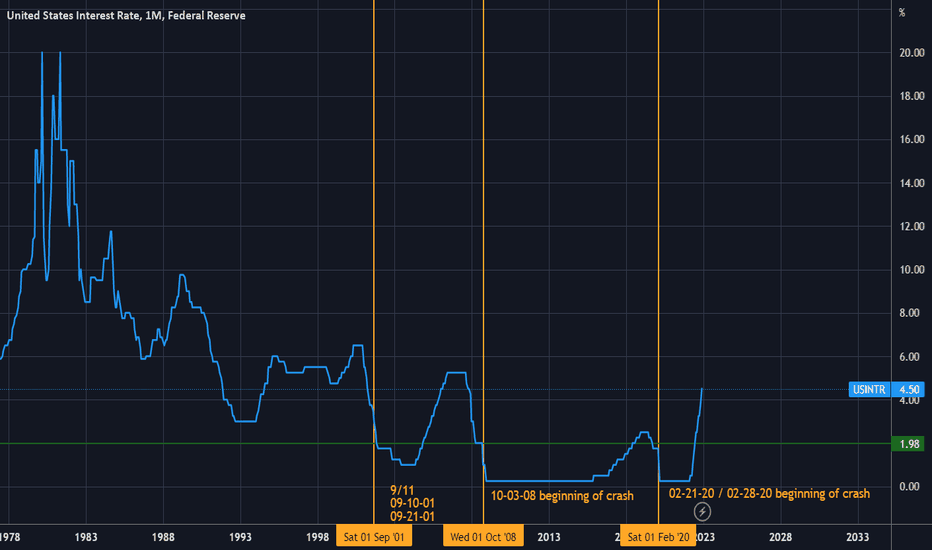Viewport: 932px width, 550px height.
Task: Click the USINTR price label
Action: (x=869, y=389)
